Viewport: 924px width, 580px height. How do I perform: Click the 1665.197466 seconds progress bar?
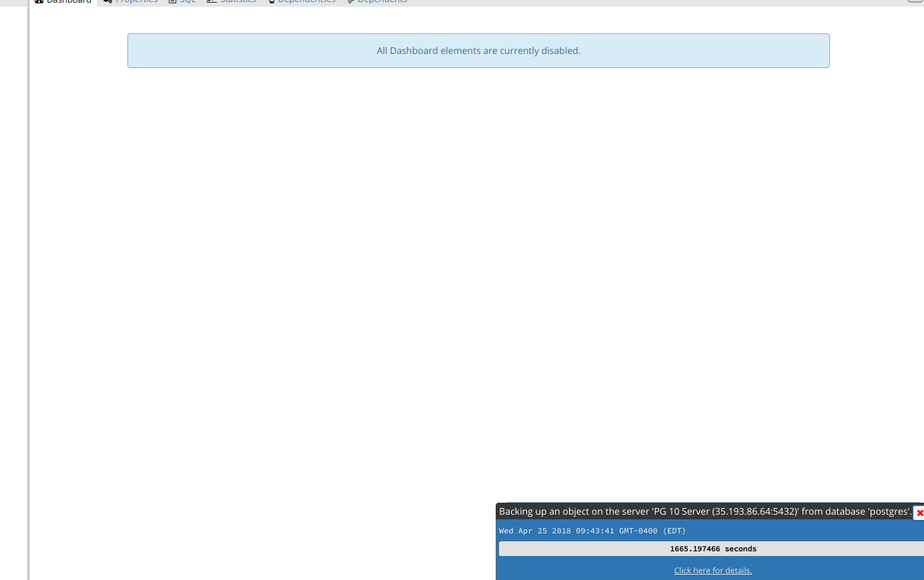coord(713,548)
